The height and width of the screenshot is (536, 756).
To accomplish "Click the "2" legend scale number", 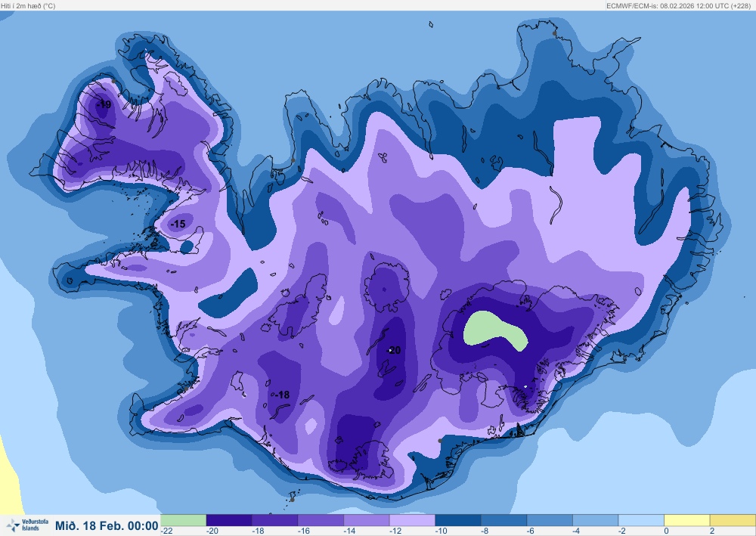I will [712, 531].
